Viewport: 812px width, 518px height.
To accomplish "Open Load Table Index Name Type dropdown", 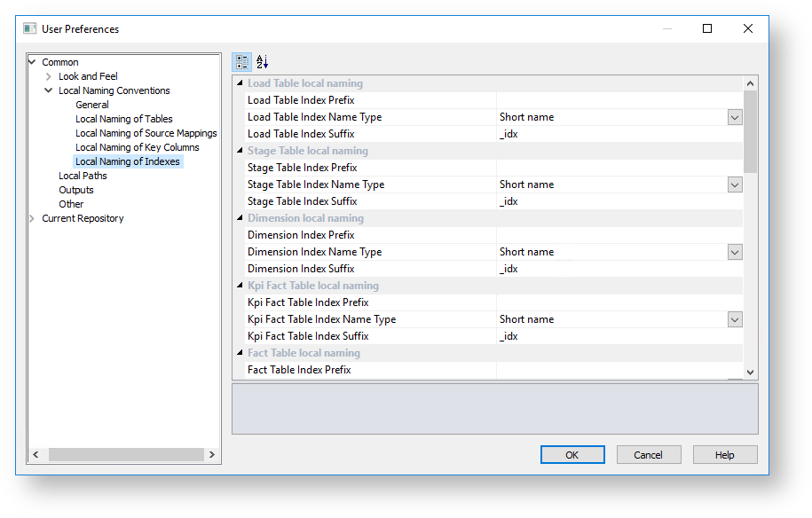I will tap(735, 117).
